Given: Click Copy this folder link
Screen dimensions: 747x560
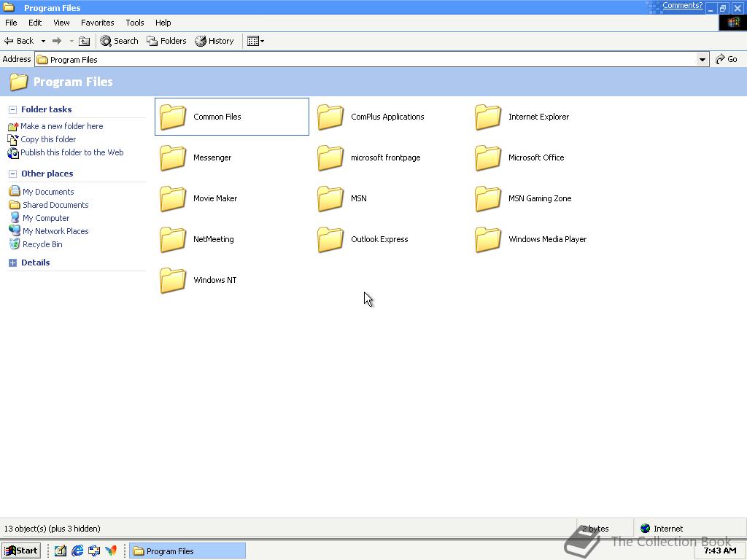Looking at the screenshot, I should [48, 139].
